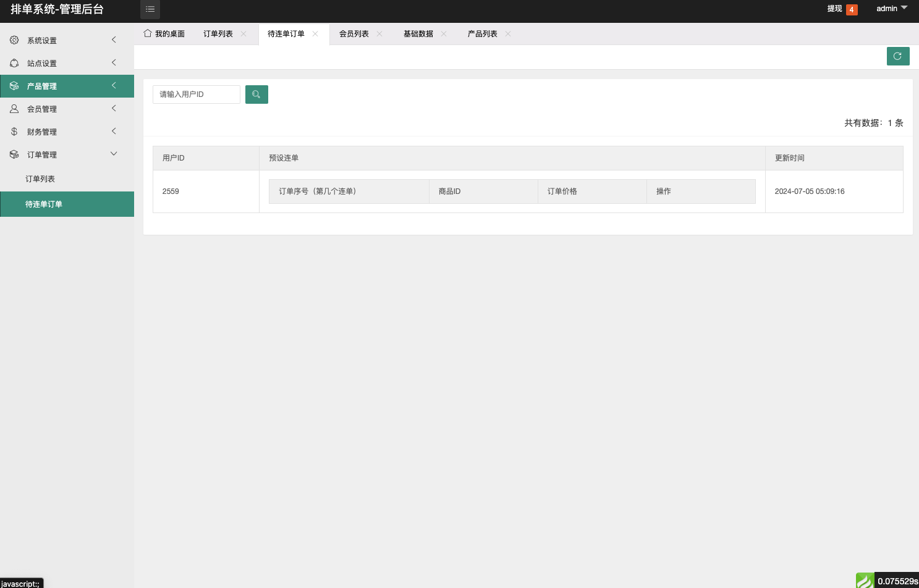Switch to the 产品列表 tab
The height and width of the screenshot is (588, 919).
pos(483,34)
